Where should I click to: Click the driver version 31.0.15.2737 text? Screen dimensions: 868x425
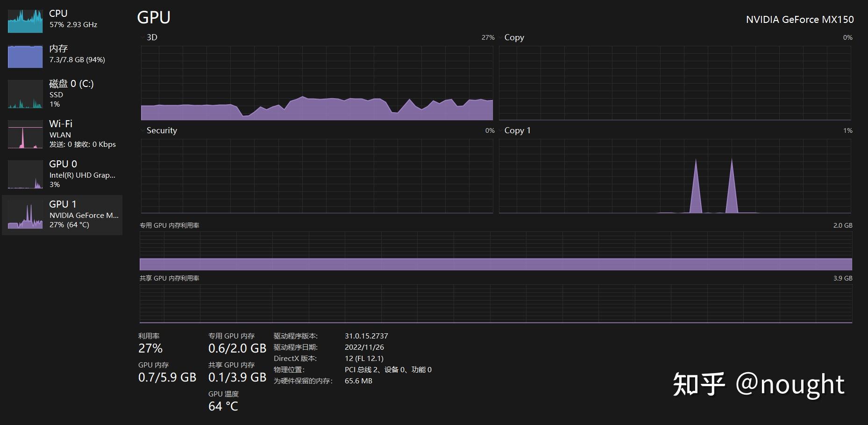366,336
